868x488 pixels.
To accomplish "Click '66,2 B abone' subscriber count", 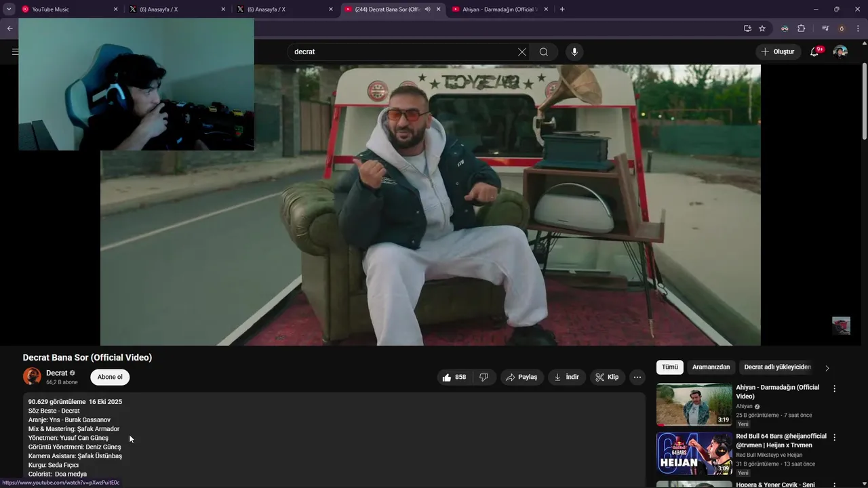I will 62,382.
